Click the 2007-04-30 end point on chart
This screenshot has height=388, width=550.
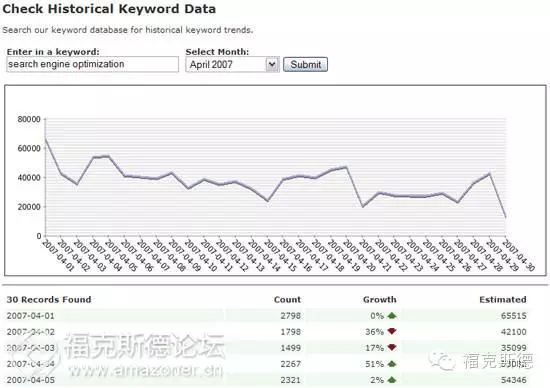point(505,218)
